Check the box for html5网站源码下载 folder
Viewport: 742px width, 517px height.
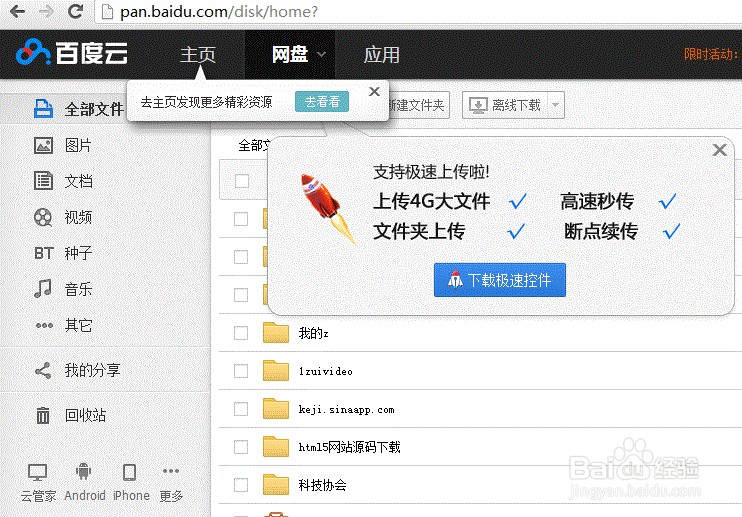pos(241,447)
